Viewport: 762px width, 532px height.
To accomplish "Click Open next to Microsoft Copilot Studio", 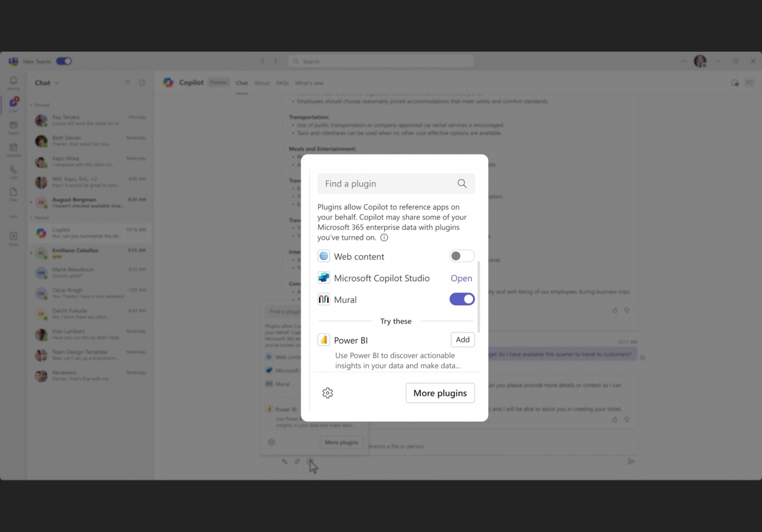I will coord(461,278).
